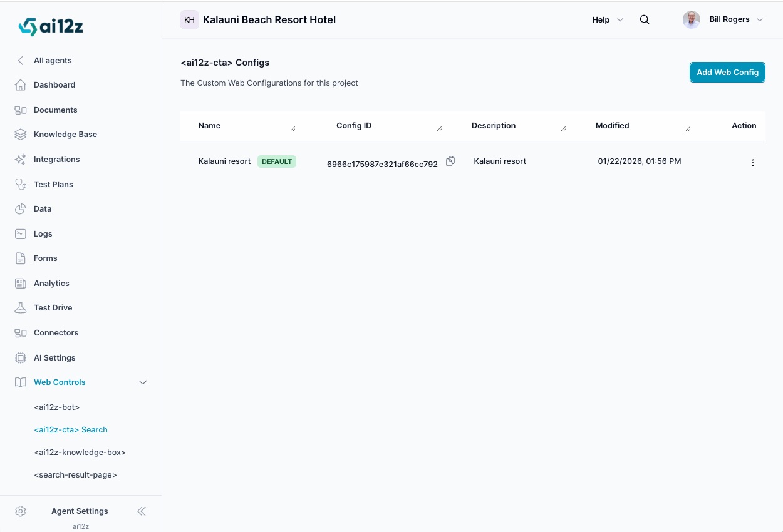Image resolution: width=783 pixels, height=532 pixels.
Task: Open the Action menu for Kalauni resort
Action: [752, 163]
